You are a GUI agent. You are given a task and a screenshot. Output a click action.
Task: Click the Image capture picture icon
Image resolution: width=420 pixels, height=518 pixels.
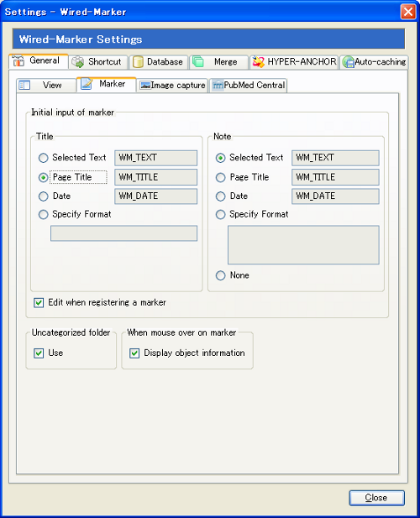tap(145, 86)
